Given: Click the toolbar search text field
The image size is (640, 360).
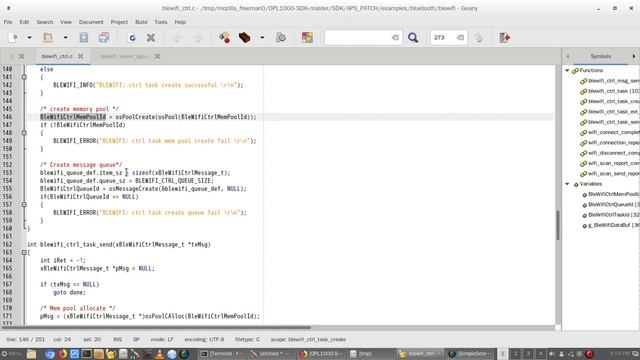Looking at the screenshot, I should [358, 38].
